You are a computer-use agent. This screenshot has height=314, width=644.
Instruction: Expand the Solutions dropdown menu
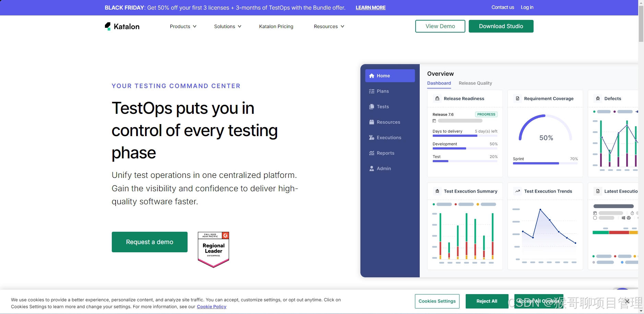tap(228, 26)
